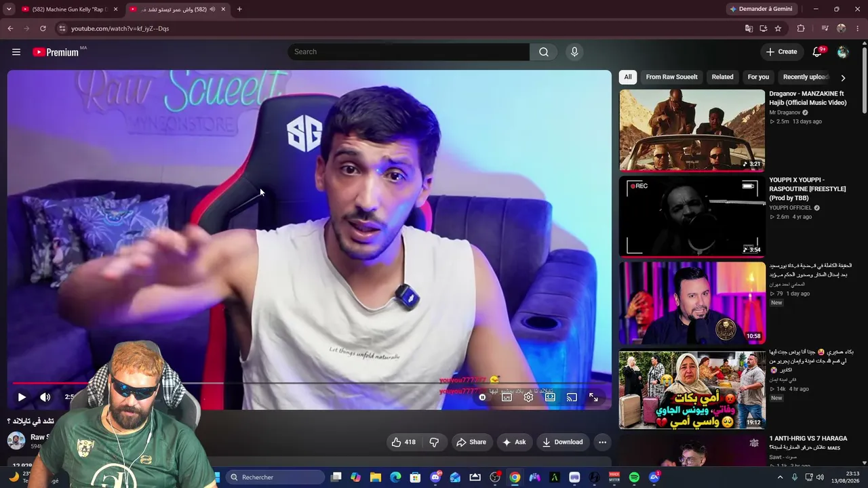
Task: Open player settings gear
Action: (528, 397)
